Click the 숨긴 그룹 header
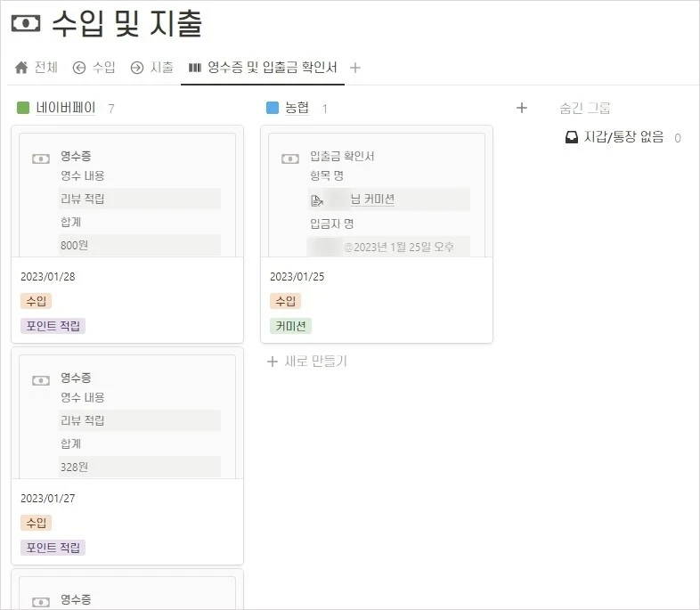This screenshot has width=700, height=610. point(585,108)
